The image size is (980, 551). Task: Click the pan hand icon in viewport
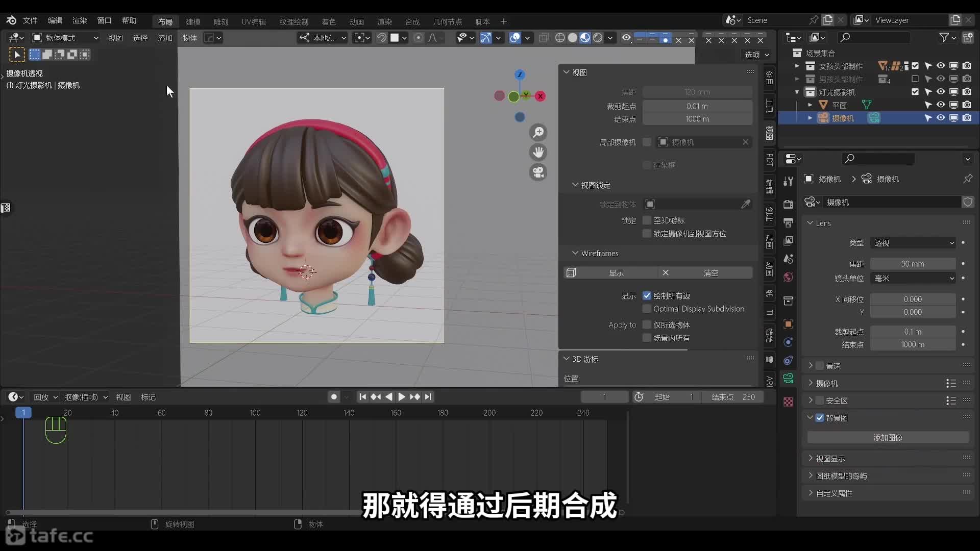click(x=538, y=153)
